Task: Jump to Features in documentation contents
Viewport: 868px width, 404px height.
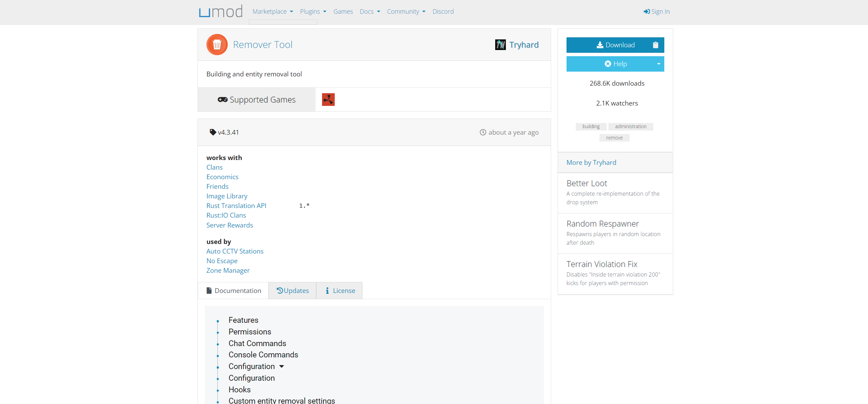Action: coord(243,320)
